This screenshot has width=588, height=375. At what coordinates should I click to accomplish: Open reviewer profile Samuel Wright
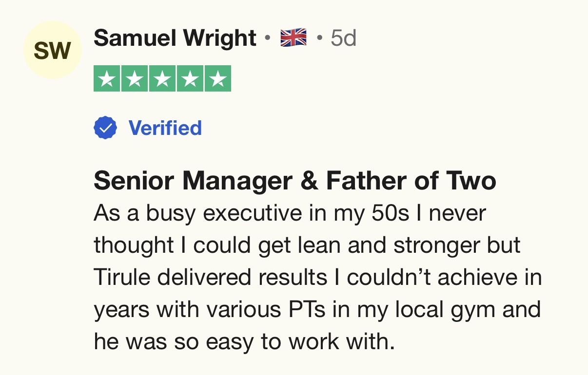(x=175, y=38)
